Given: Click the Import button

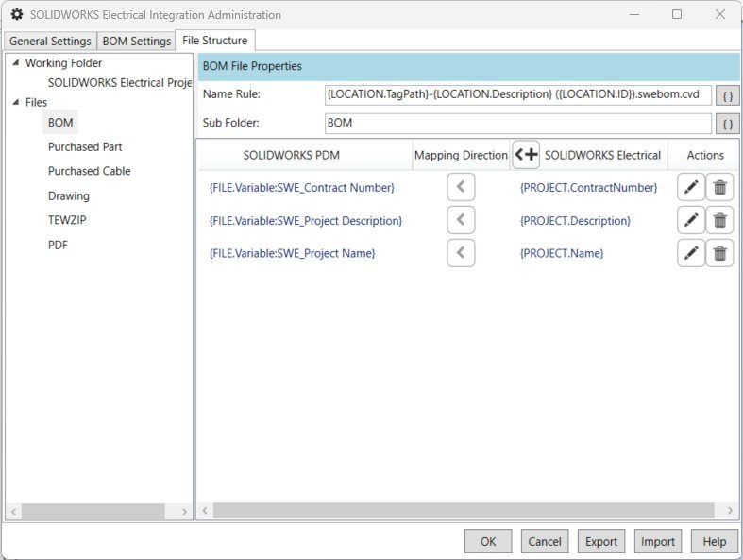Looking at the screenshot, I should pos(658,541).
